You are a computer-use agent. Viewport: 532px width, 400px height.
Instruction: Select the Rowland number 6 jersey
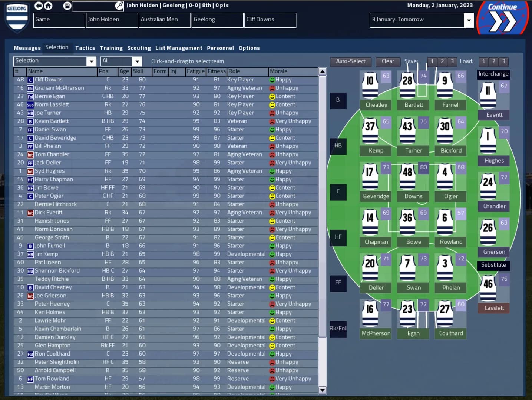coord(445,222)
